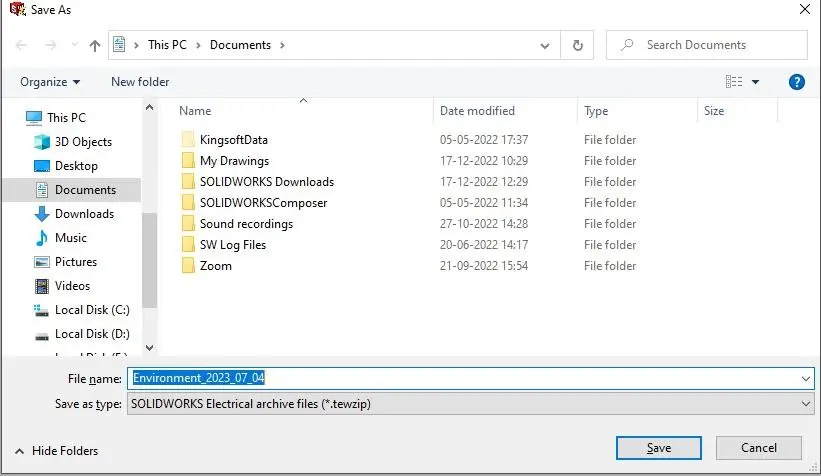
Task: Select the SOLIDWORKSComposer folder icon
Action: [188, 203]
